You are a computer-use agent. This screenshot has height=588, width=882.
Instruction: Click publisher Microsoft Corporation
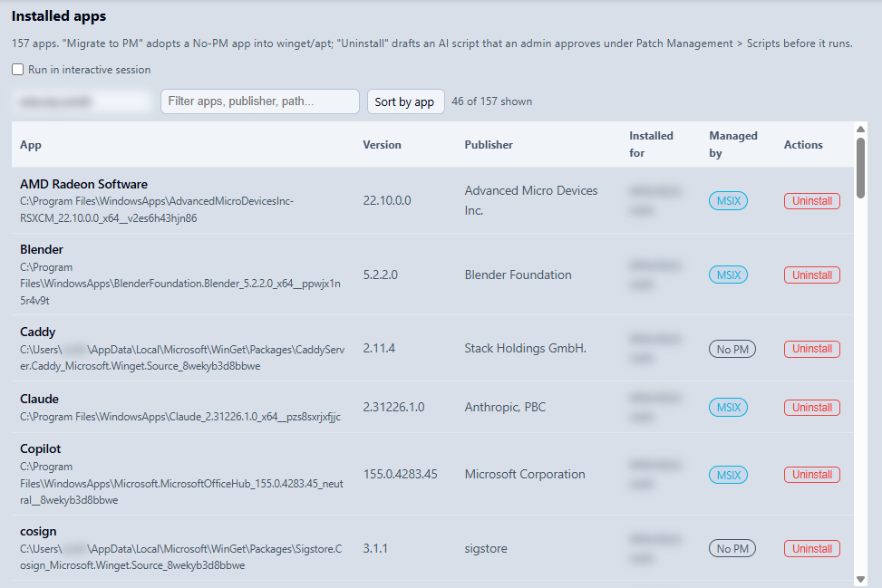tap(525, 475)
